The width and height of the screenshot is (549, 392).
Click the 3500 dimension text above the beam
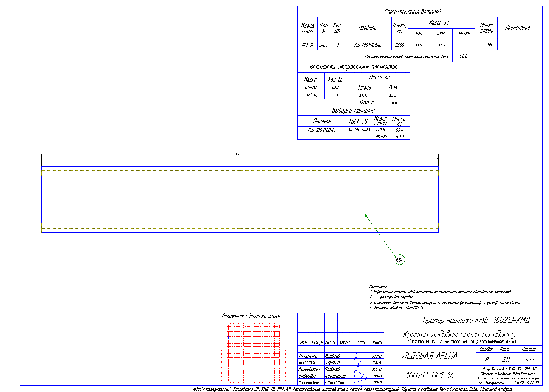pyautogui.click(x=239, y=155)
